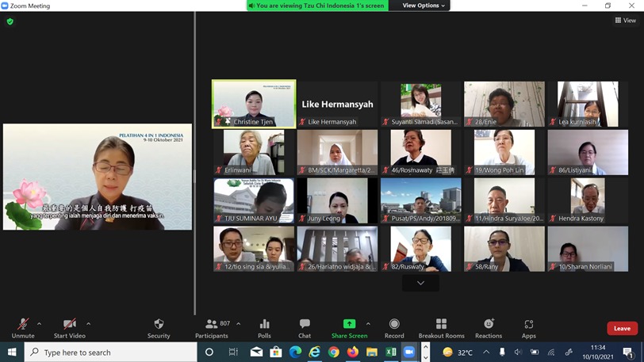Select TJU SUMINAR AYU's video tile

coord(254,200)
